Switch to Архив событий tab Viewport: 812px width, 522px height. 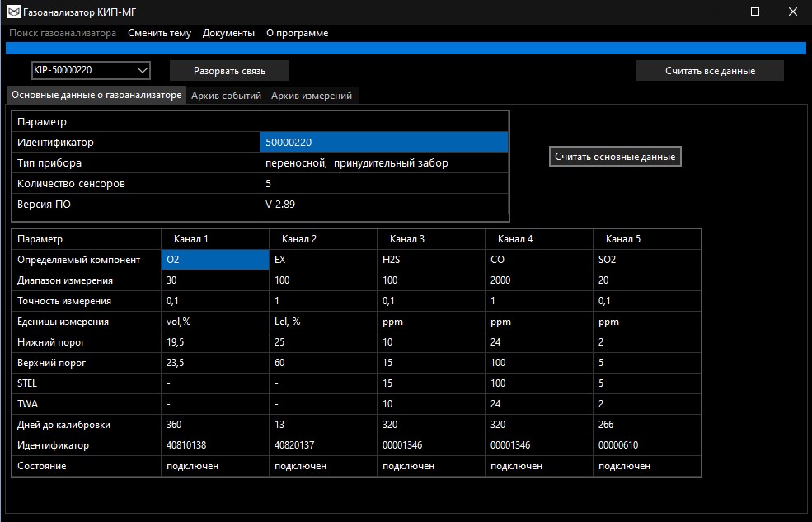click(x=226, y=96)
